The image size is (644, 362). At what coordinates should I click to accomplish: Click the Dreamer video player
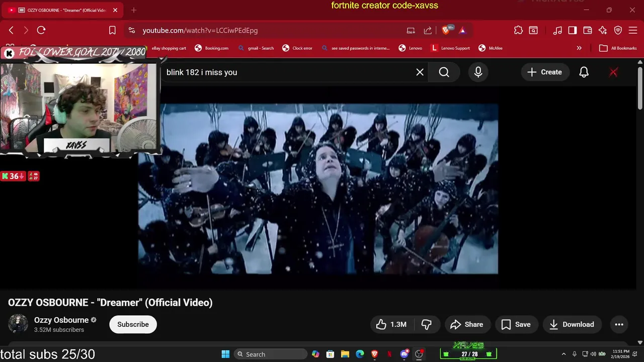tap(318, 189)
